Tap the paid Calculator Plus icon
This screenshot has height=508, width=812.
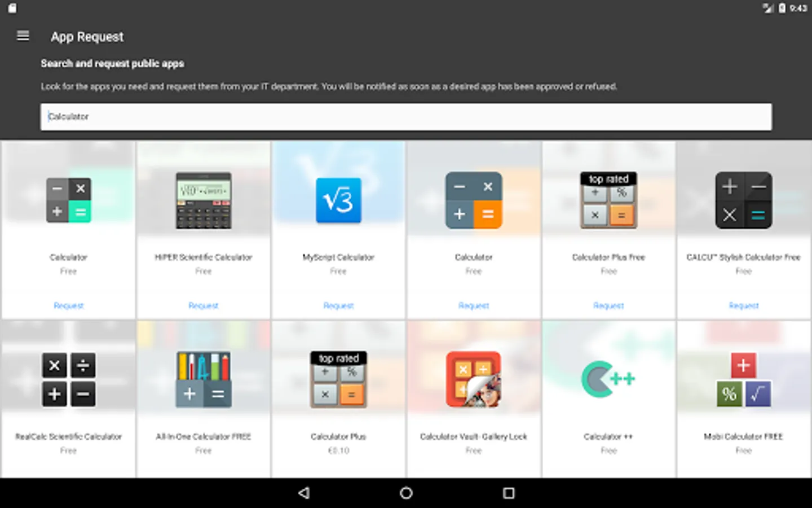tap(338, 380)
